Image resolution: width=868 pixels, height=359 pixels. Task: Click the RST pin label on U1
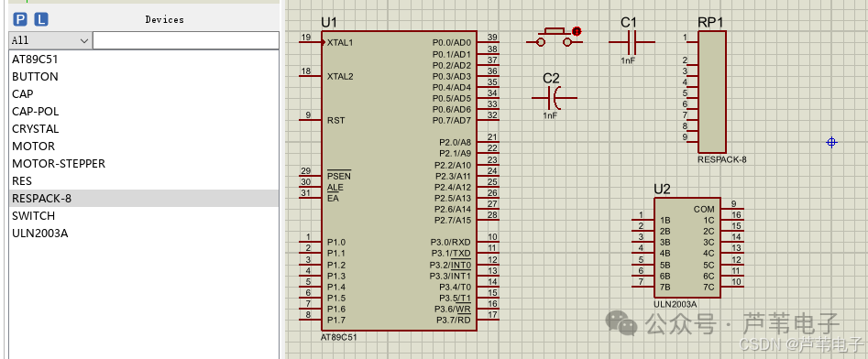tap(336, 120)
